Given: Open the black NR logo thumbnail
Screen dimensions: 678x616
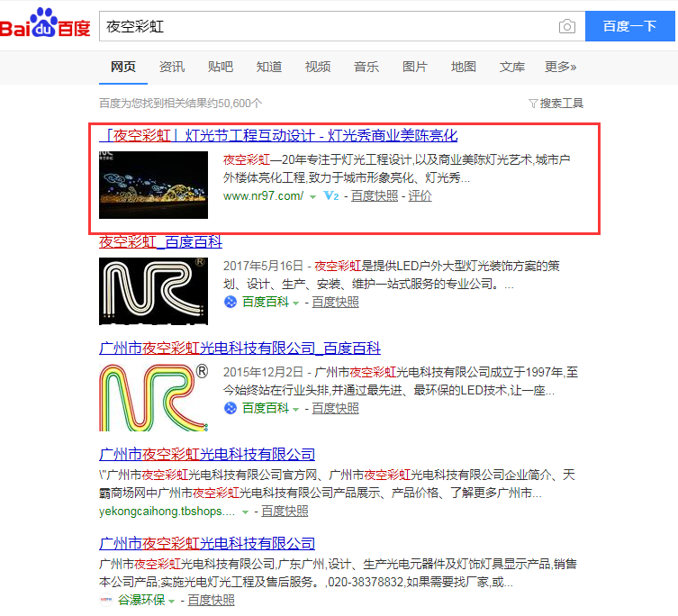Looking at the screenshot, I should click(x=153, y=291).
